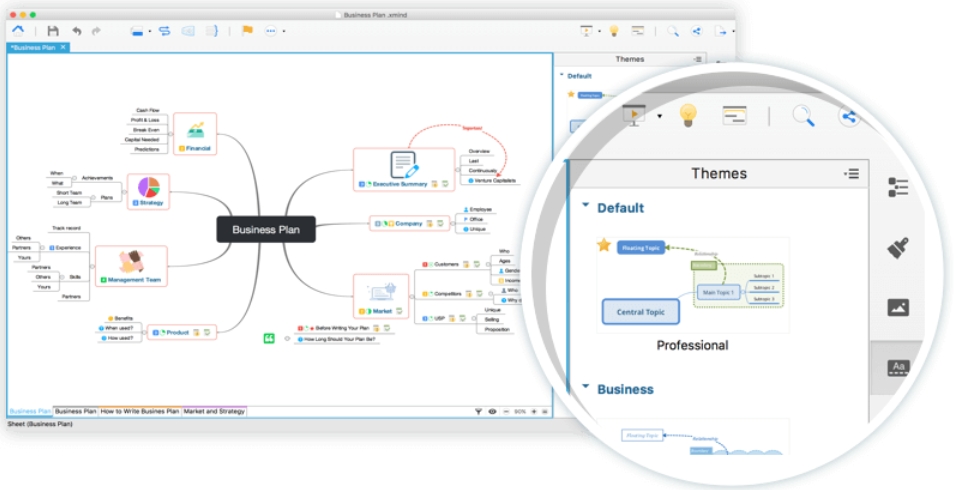Insert a topic using the blue Topic icon
961x490 pixels.
coord(137,31)
